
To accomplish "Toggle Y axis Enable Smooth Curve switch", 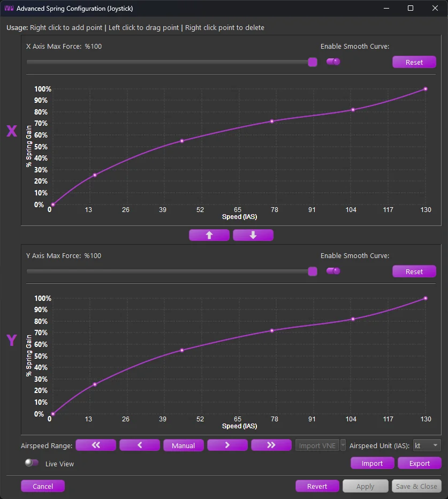I will (333, 271).
